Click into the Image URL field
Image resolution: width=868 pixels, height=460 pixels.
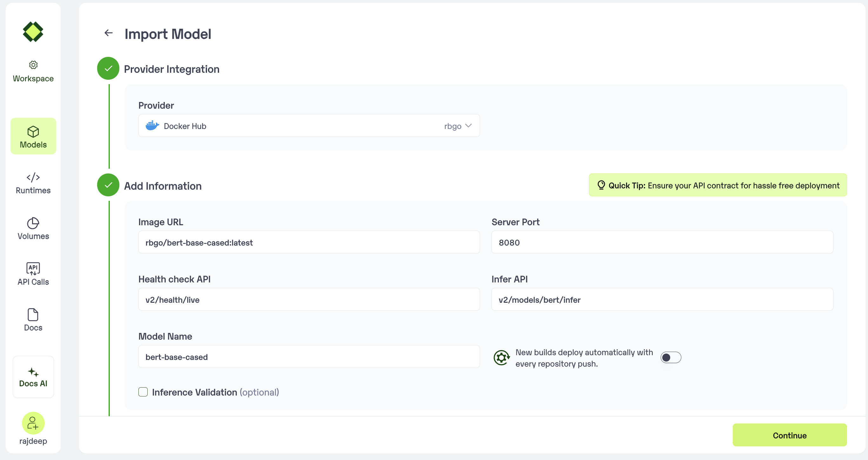309,242
